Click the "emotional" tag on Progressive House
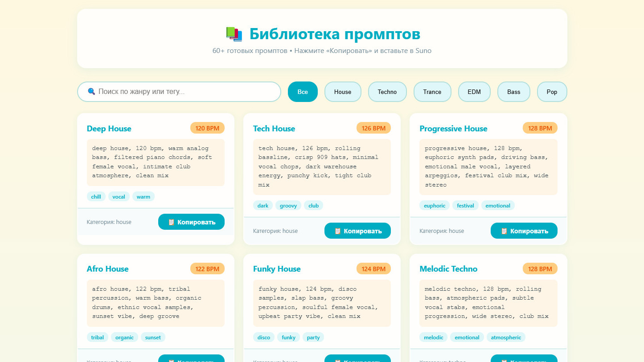This screenshot has width=644, height=362. coord(498,205)
